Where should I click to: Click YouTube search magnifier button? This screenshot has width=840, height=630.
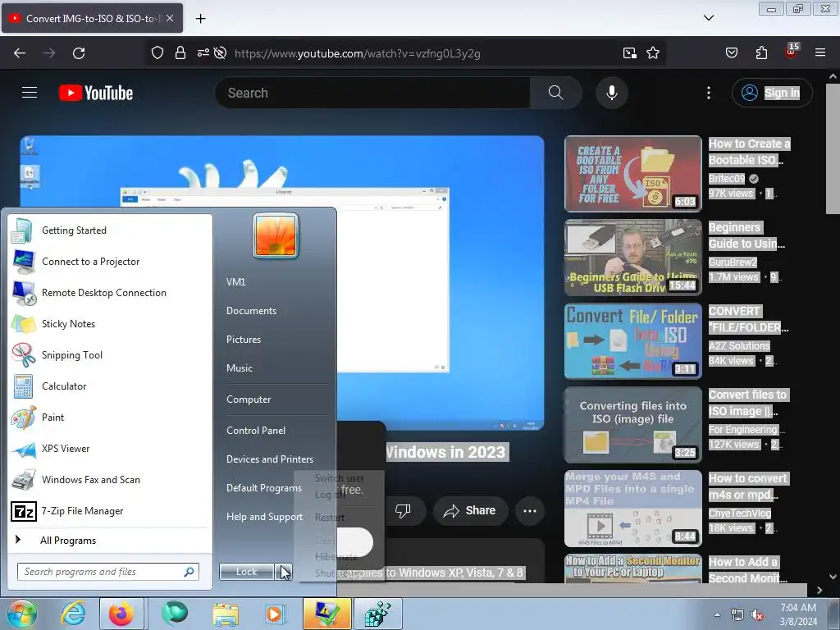point(556,93)
